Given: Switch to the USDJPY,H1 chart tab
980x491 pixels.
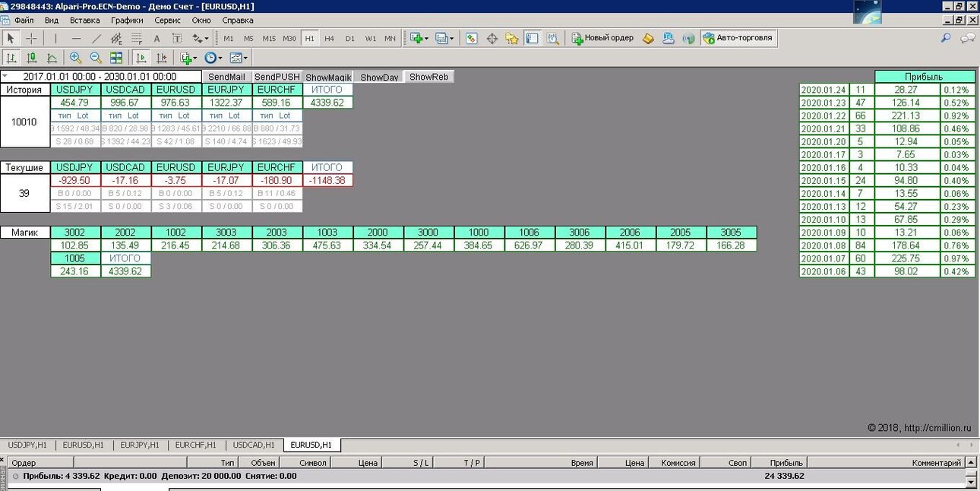Looking at the screenshot, I should coord(27,445).
